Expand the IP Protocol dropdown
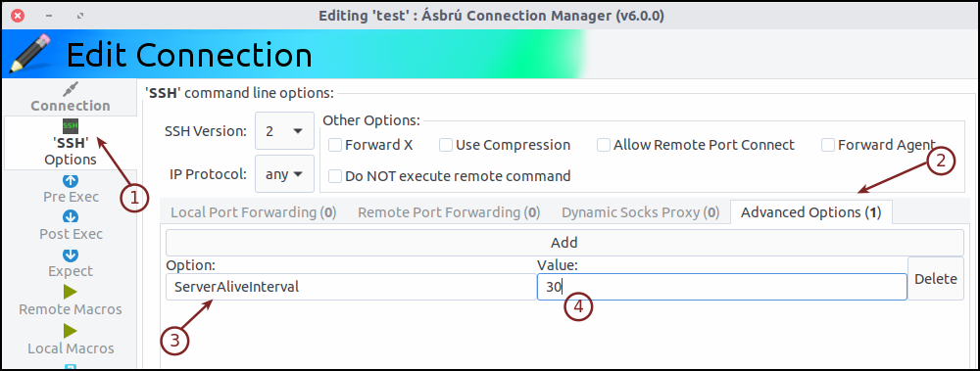This screenshot has height=371, width=980. (x=284, y=174)
